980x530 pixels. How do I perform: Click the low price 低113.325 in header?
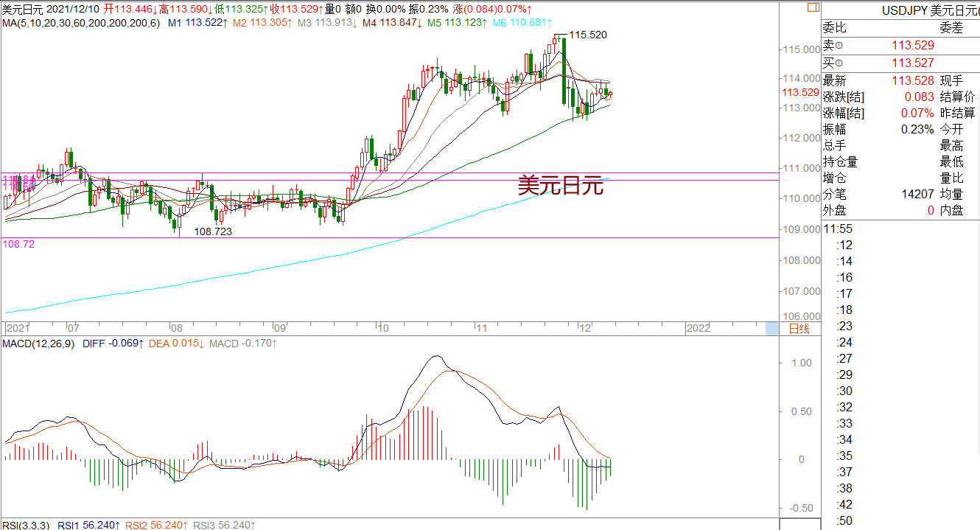click(241, 9)
